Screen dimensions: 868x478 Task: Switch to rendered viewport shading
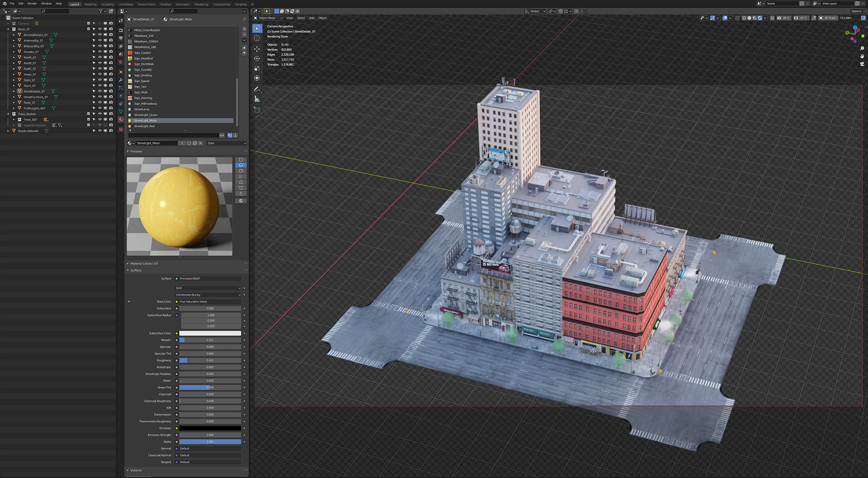tap(760, 18)
